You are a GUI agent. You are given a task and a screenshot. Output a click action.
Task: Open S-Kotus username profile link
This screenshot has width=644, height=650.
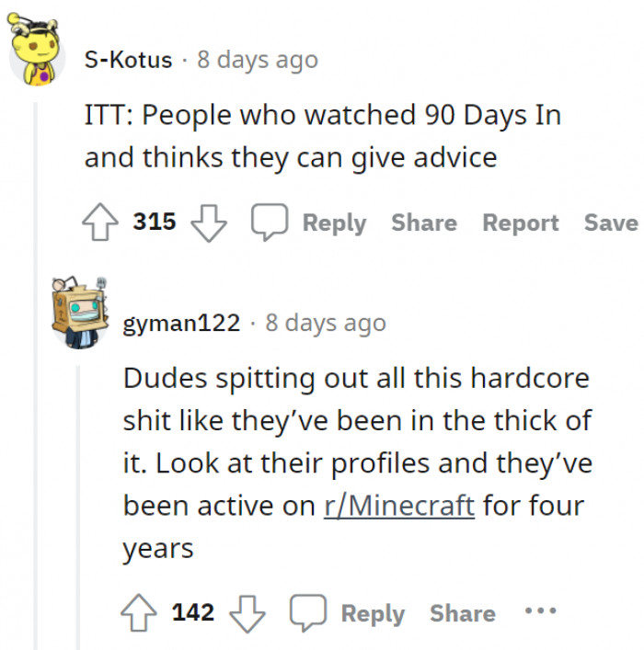click(x=128, y=60)
